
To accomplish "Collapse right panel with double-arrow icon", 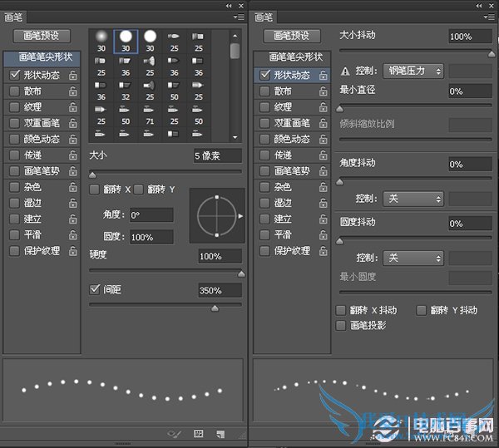I will tap(479, 6).
